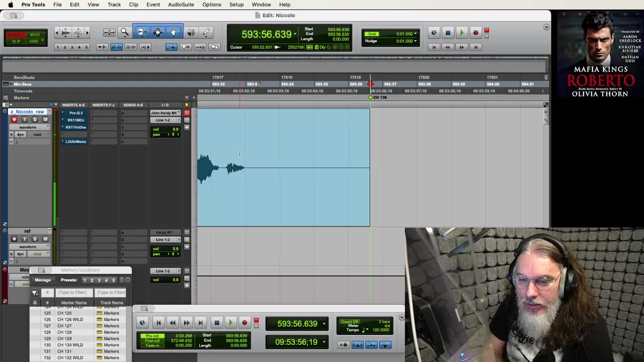This screenshot has width=644, height=362.
Task: Open the Grid value dropdown
Action: point(415,34)
